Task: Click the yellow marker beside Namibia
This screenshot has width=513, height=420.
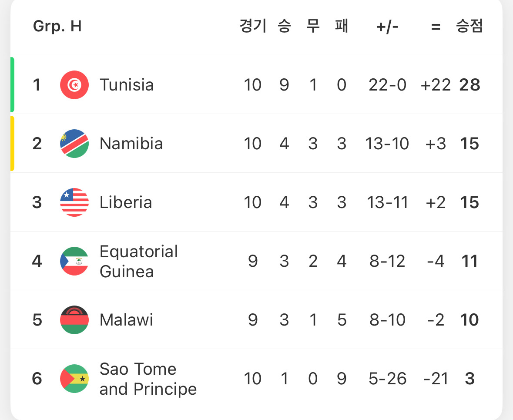Action: (12, 143)
